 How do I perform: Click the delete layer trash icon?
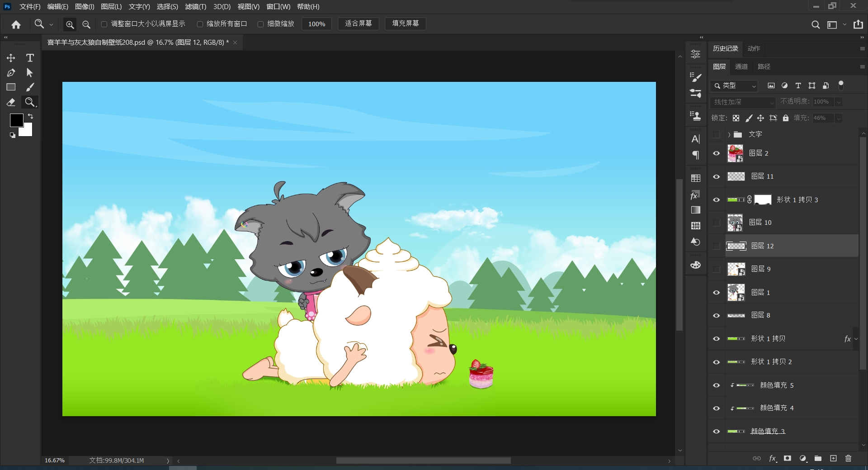tap(848, 458)
